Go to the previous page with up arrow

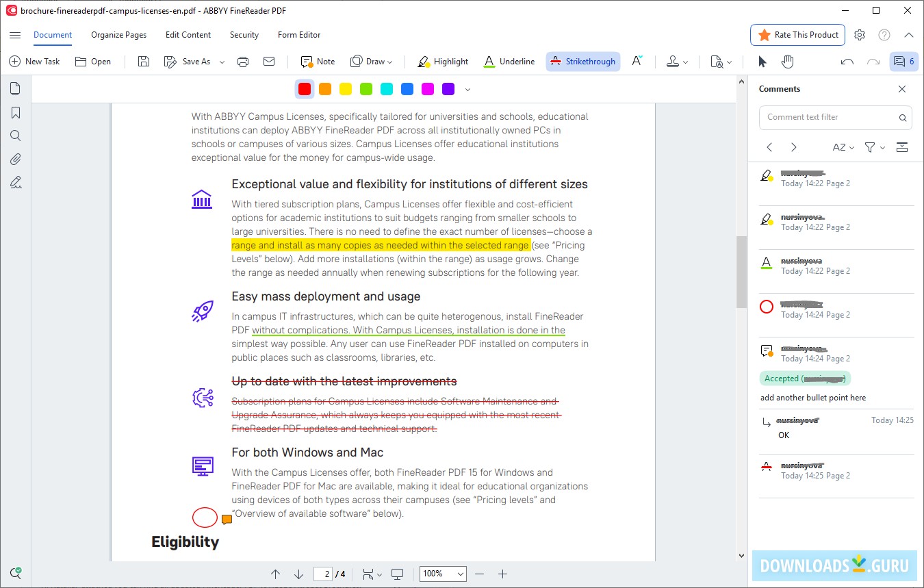275,574
